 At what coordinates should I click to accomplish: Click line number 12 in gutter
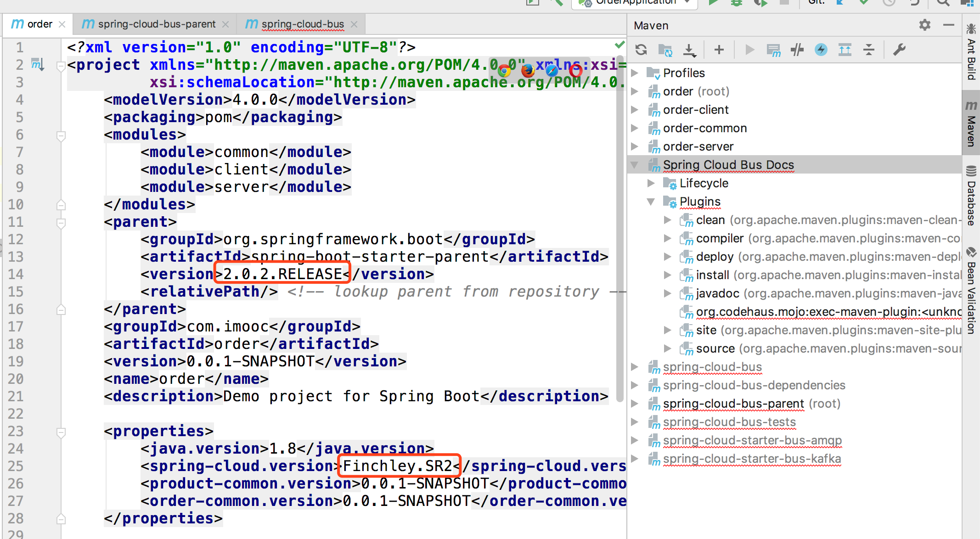click(x=16, y=239)
